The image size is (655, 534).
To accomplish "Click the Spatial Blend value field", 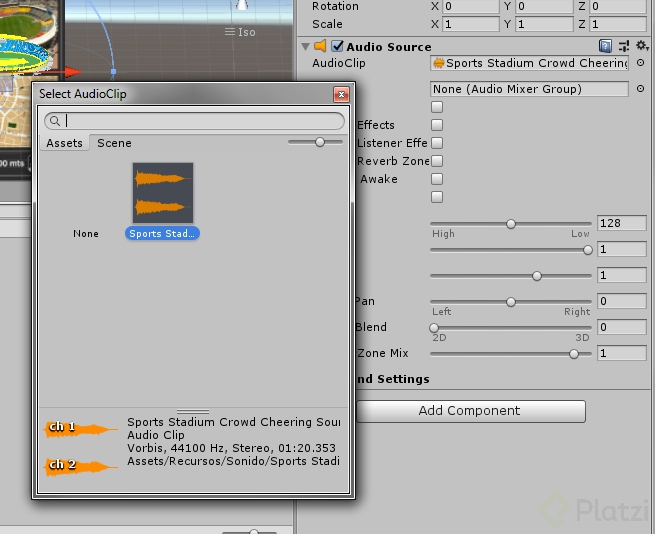I will tap(622, 327).
